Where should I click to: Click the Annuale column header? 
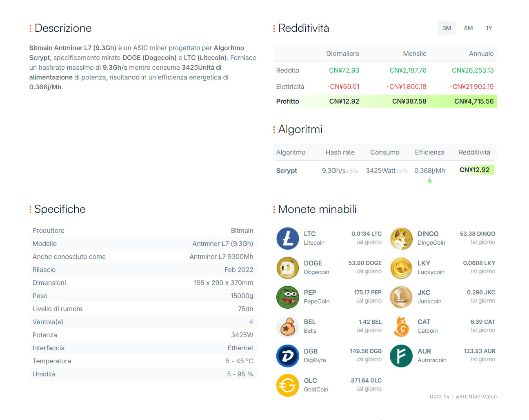tap(481, 53)
